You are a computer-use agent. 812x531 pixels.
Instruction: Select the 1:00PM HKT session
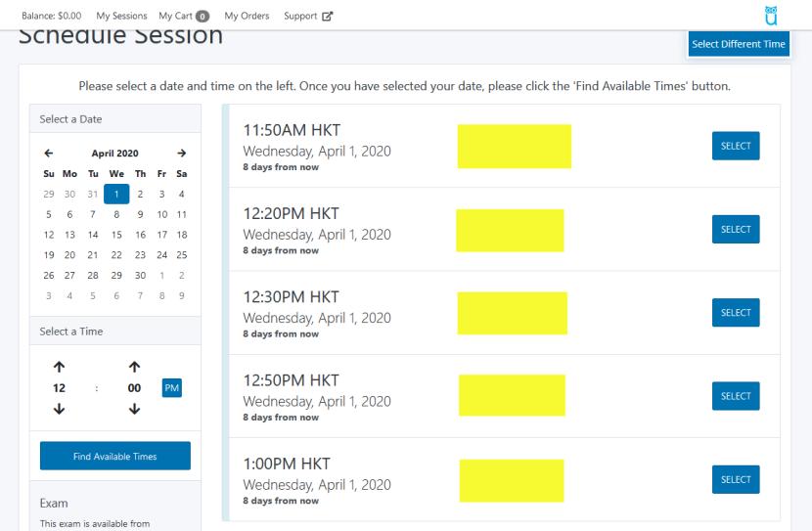point(736,479)
